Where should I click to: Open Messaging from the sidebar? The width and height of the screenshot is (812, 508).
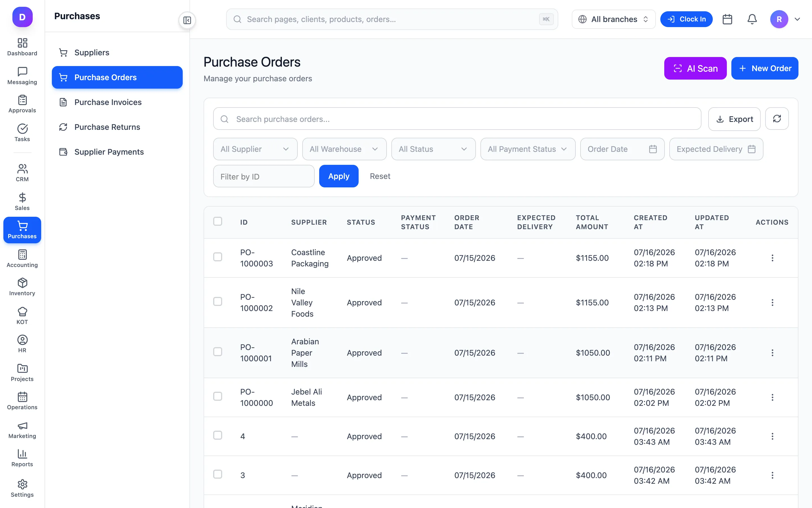(x=22, y=76)
